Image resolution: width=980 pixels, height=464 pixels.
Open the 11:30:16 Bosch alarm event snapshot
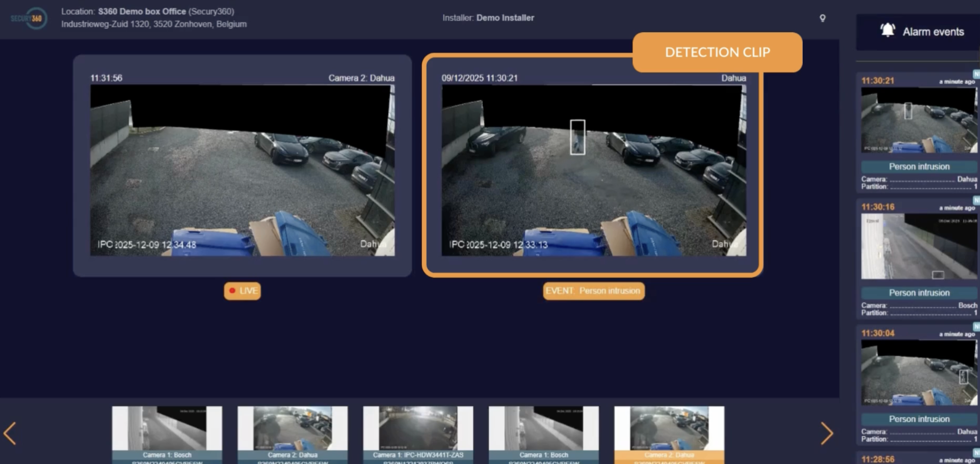coord(919,246)
